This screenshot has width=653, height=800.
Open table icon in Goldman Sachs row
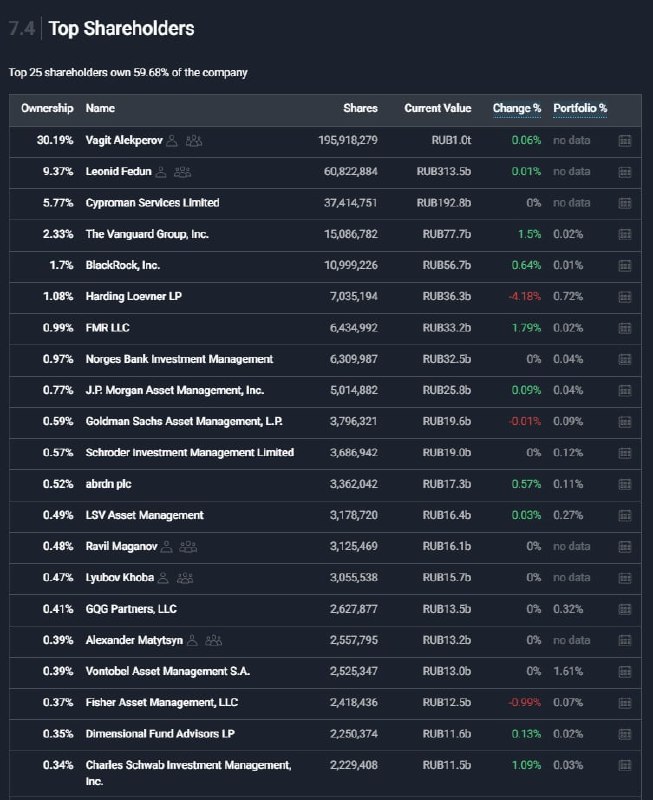[625, 422]
